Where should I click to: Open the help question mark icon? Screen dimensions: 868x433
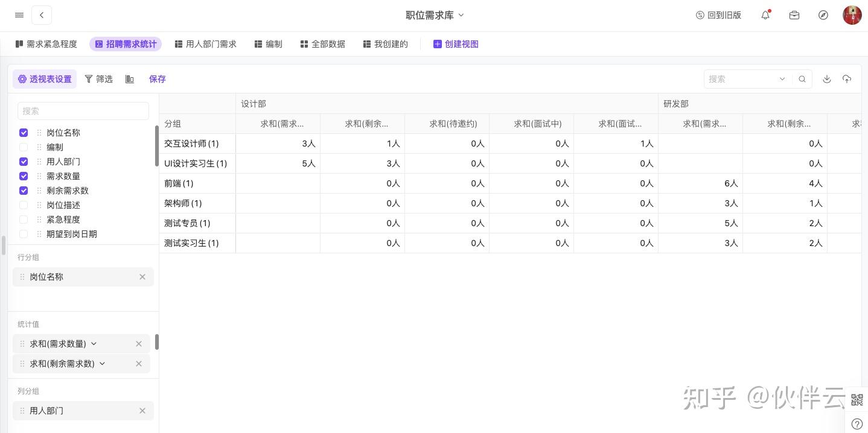coord(857,424)
